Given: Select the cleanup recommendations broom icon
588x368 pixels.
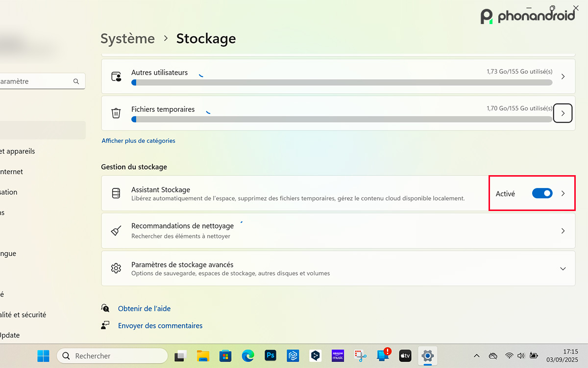Looking at the screenshot, I should tap(116, 231).
